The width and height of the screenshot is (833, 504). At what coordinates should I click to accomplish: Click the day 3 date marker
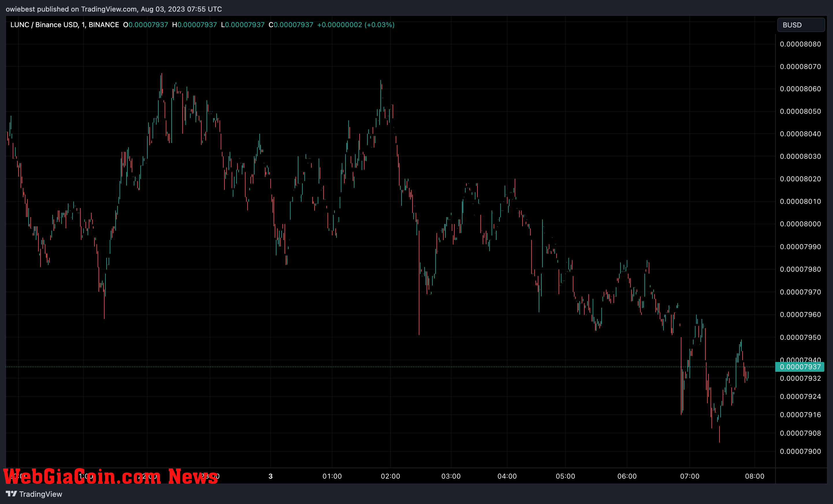tap(270, 476)
